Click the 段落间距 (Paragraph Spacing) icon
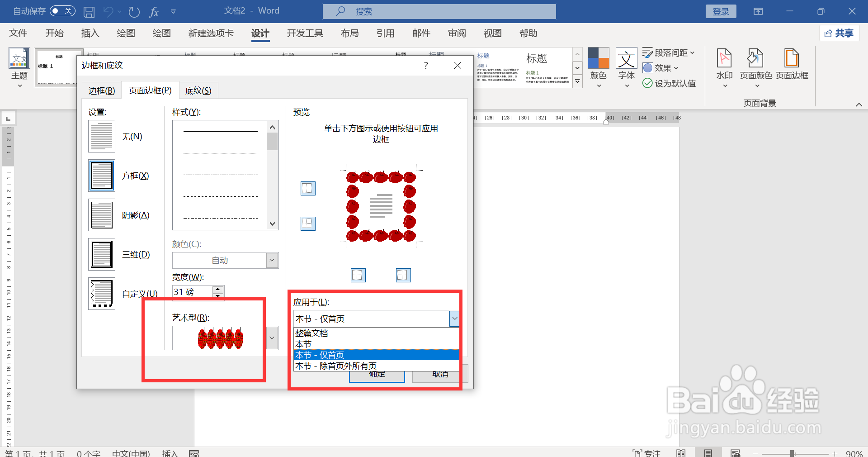 tap(669, 52)
